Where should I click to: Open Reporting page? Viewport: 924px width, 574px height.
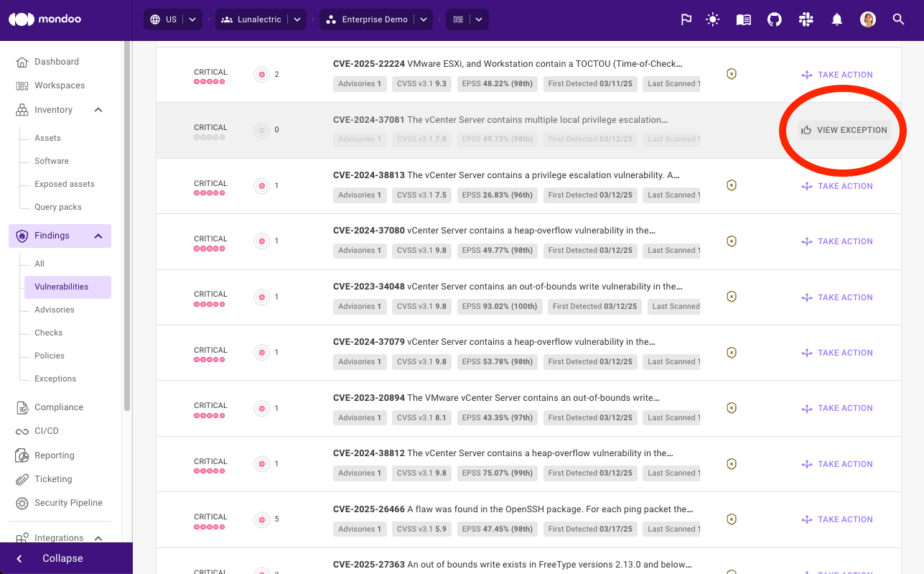[55, 455]
